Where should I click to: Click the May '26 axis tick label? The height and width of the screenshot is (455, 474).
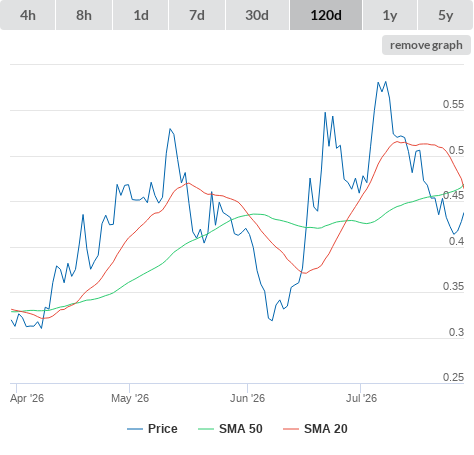[130, 398]
